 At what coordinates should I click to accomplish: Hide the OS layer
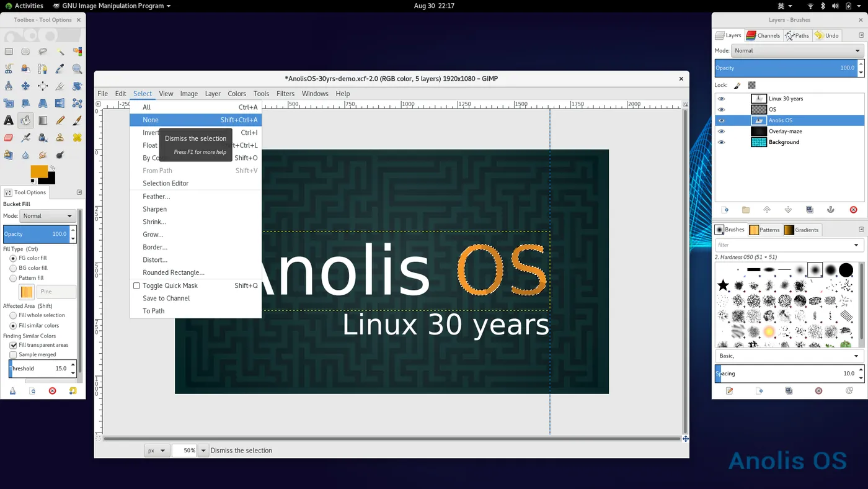click(x=721, y=109)
